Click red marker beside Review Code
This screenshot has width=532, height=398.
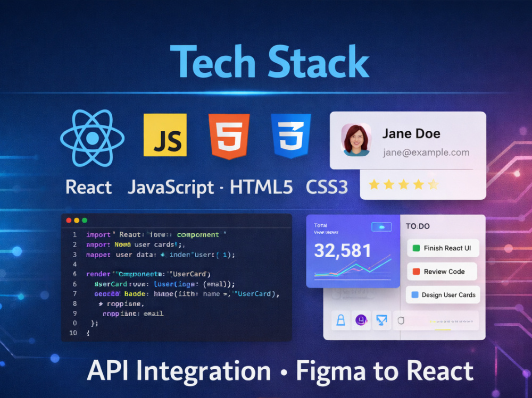click(416, 272)
